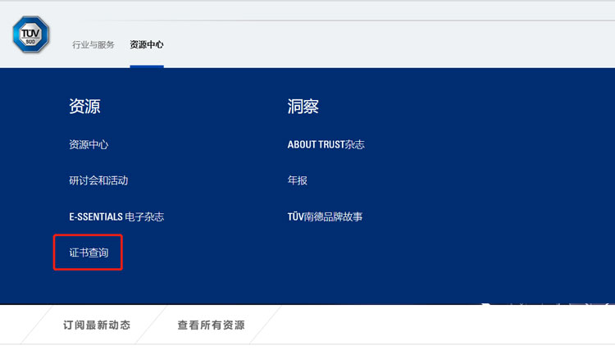The width and height of the screenshot is (615, 364).
Task: Click the 资源 column heading
Action: (x=84, y=107)
